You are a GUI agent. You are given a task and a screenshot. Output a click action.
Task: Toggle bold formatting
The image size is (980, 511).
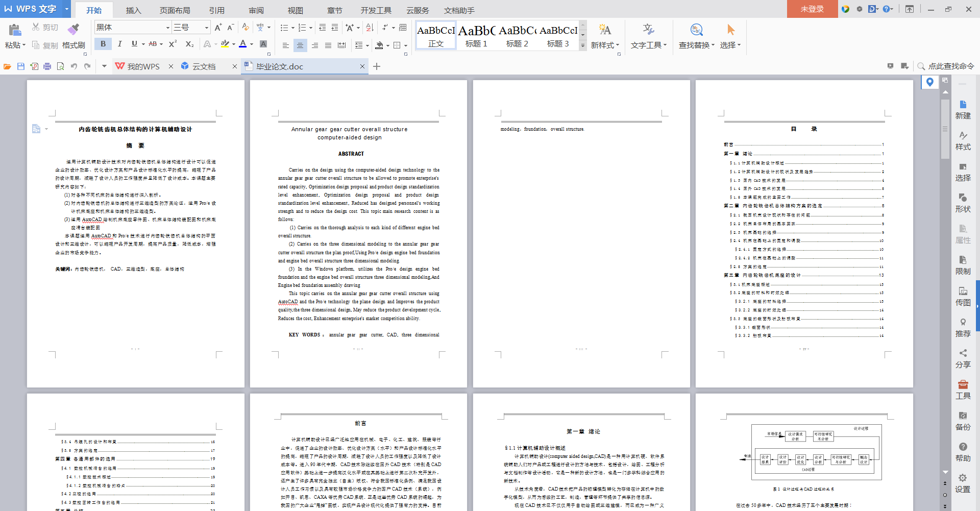(x=103, y=44)
